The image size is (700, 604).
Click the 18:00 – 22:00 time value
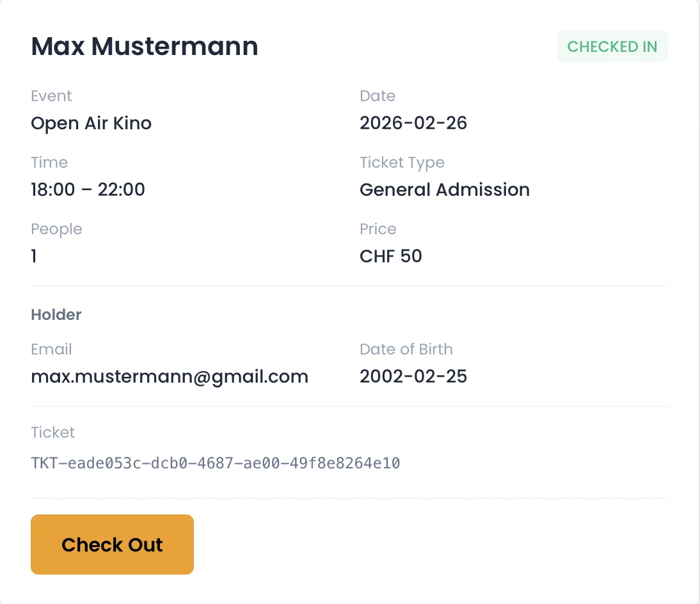click(88, 189)
